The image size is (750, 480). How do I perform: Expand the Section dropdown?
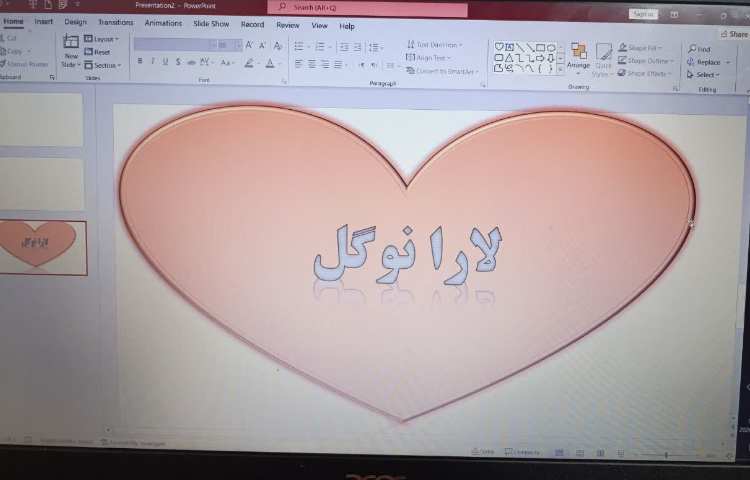point(103,65)
